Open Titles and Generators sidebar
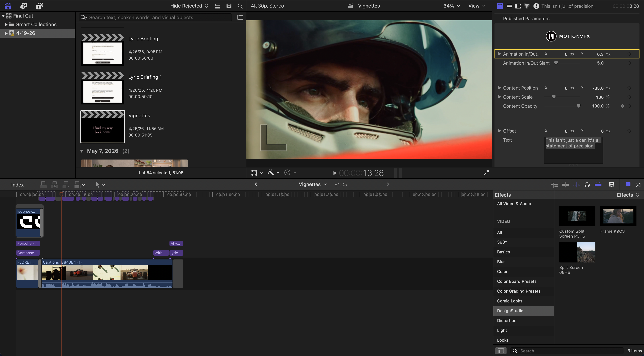Screen dimensions: 644x356 39,6
